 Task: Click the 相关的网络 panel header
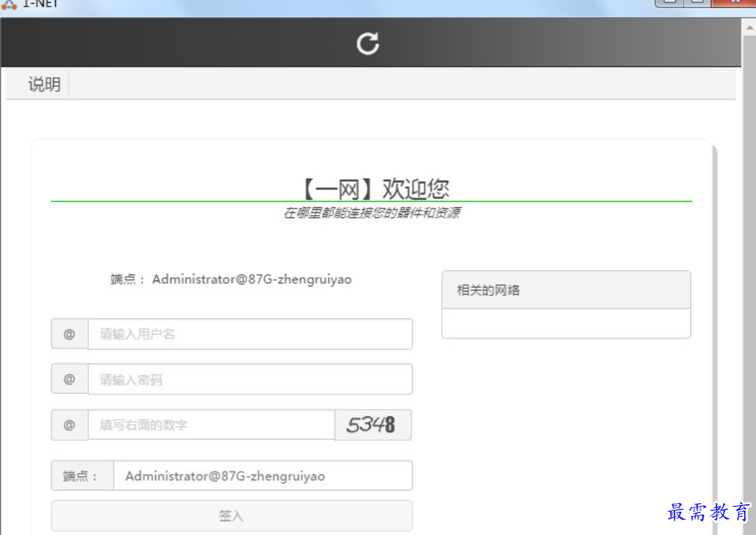click(x=566, y=290)
